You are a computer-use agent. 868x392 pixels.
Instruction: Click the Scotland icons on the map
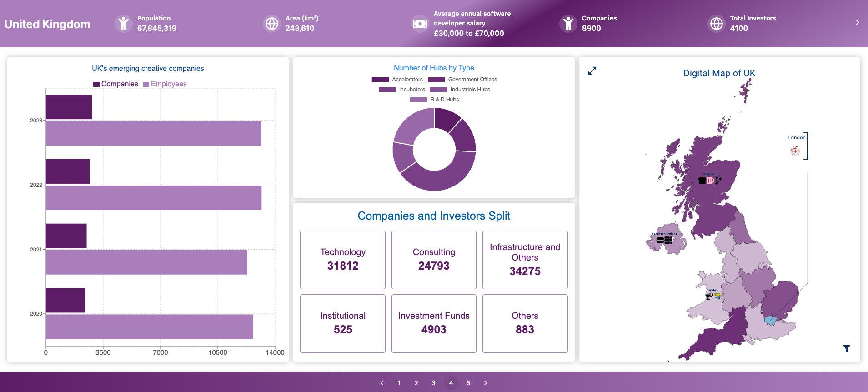[710, 181]
